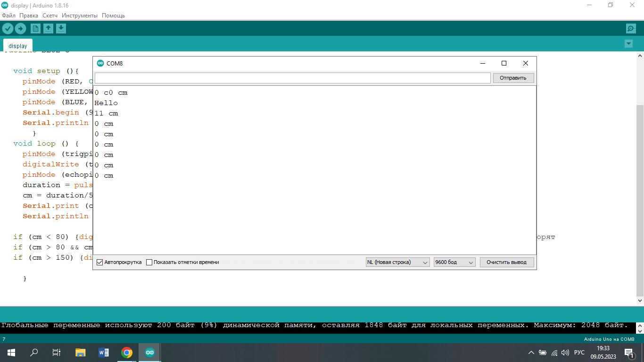This screenshot has height=362, width=644.
Task: Click the console scrollbar down arrow
Action: pos(640,331)
